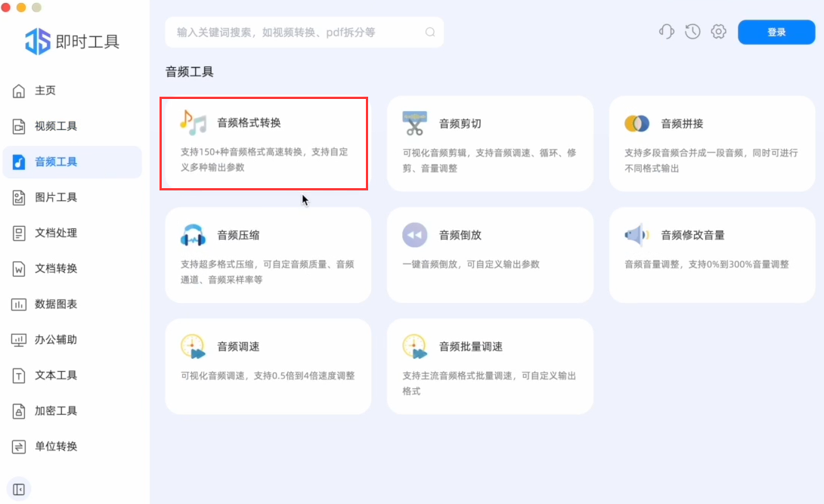Click the T text icon beside 文本工具
Screen dimensions: 824x504
[18, 376]
